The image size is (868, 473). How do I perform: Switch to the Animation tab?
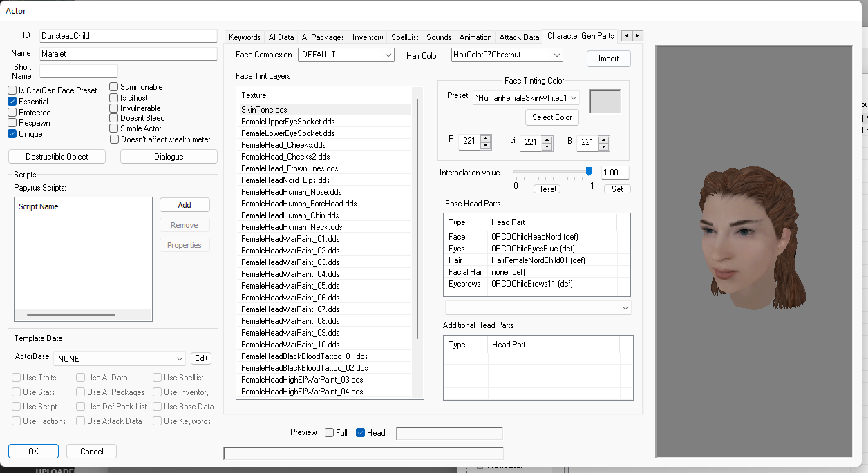(x=475, y=37)
